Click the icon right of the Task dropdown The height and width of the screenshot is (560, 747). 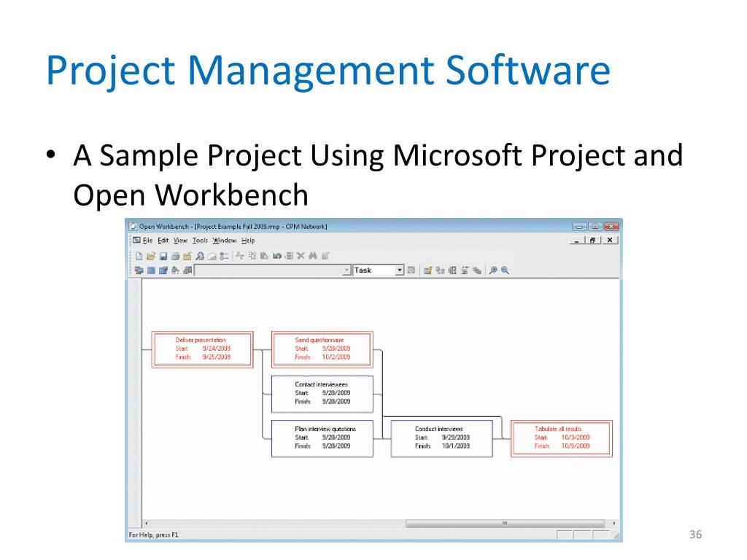[411, 270]
